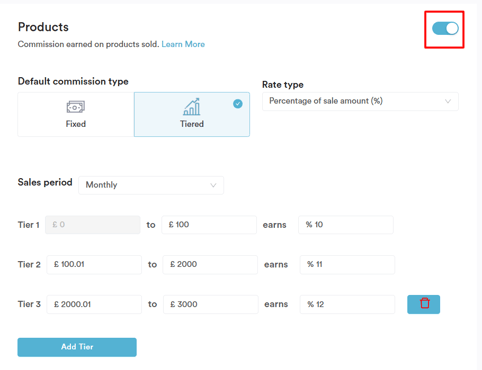
Task: Click the Fixed money bills icon
Action: pos(76,107)
